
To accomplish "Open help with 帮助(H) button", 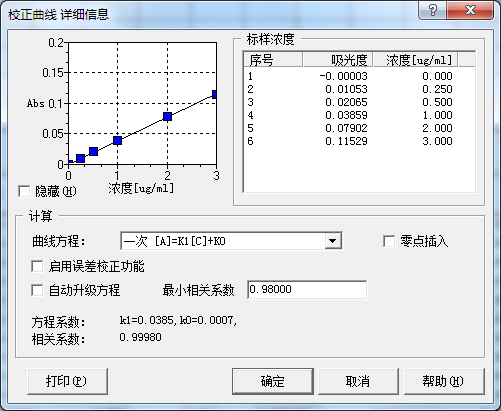I will click(444, 381).
